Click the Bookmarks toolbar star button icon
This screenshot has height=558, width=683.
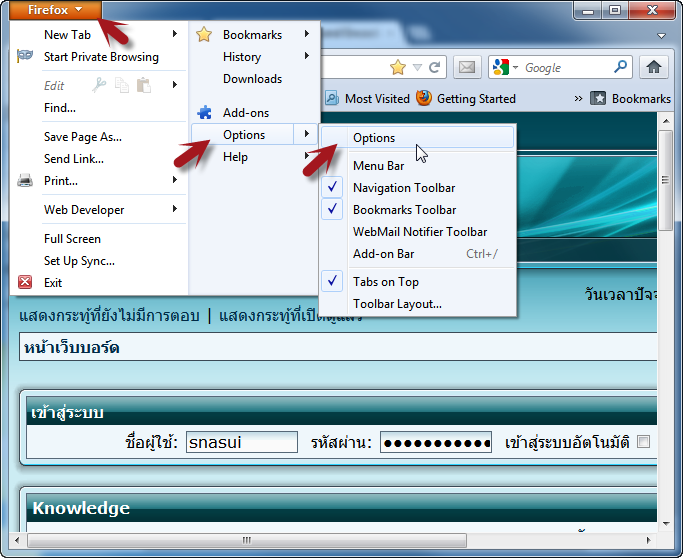(598, 98)
